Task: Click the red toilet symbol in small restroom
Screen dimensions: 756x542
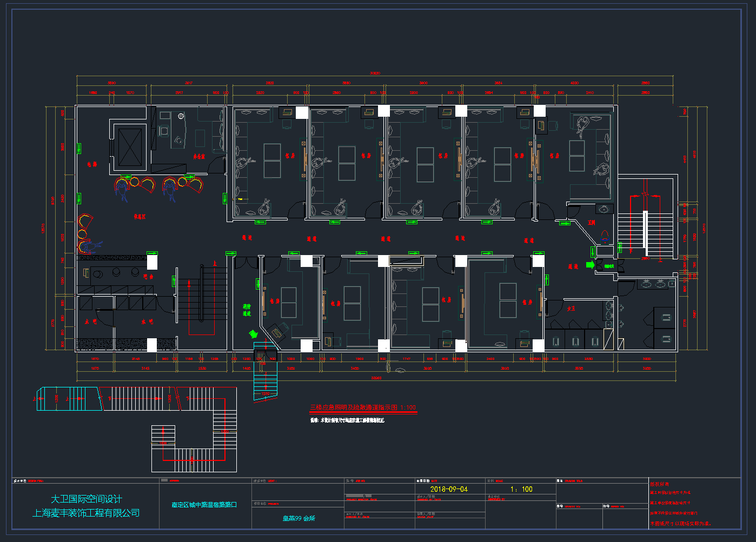Action: pos(605,236)
